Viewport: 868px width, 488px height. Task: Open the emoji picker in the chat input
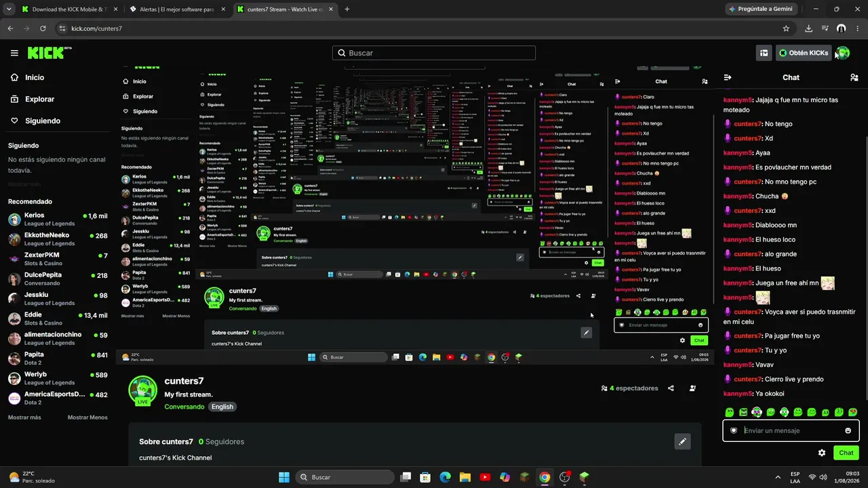tap(848, 430)
